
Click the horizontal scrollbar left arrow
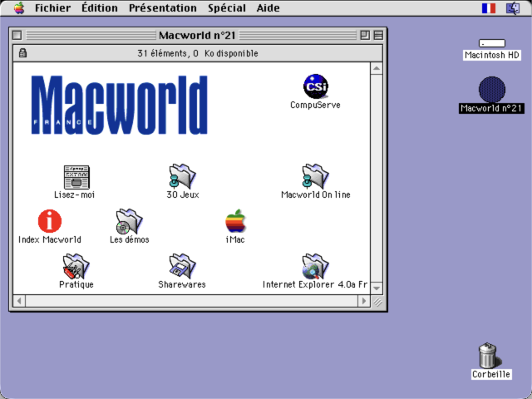(19, 301)
